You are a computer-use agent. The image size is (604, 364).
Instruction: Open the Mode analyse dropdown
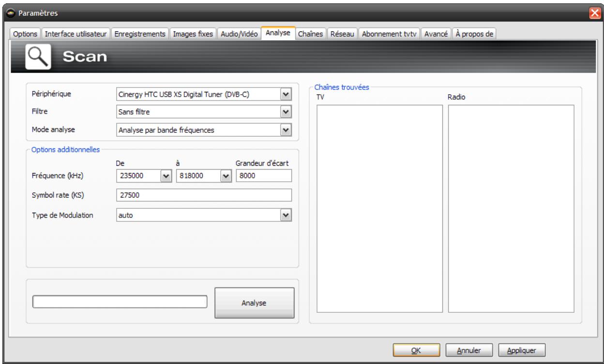coord(286,130)
